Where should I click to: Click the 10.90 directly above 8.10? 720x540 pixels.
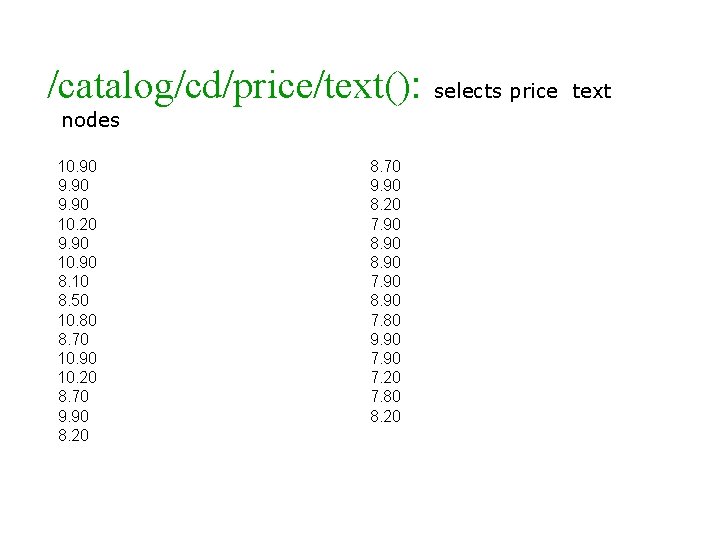[x=78, y=262]
